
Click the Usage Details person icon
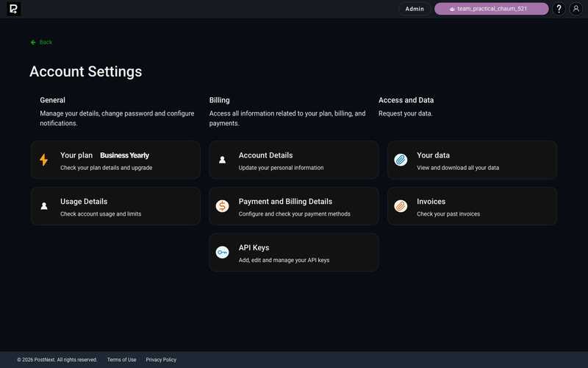point(44,206)
